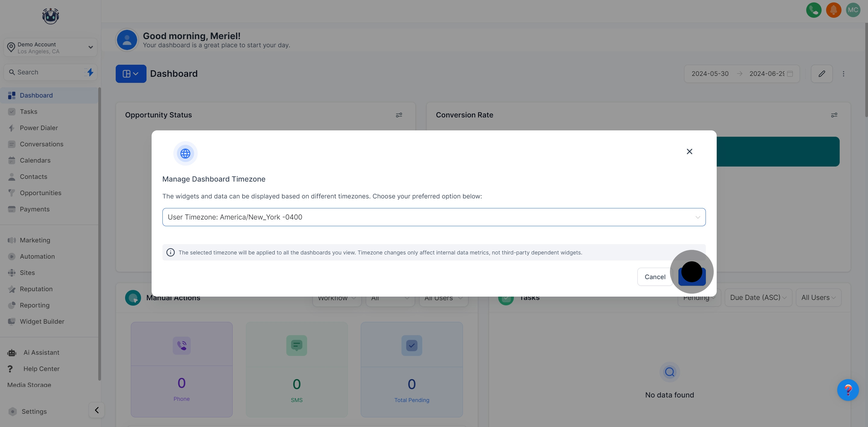
Task: Click the Cancel button in dialog
Action: coord(655,277)
